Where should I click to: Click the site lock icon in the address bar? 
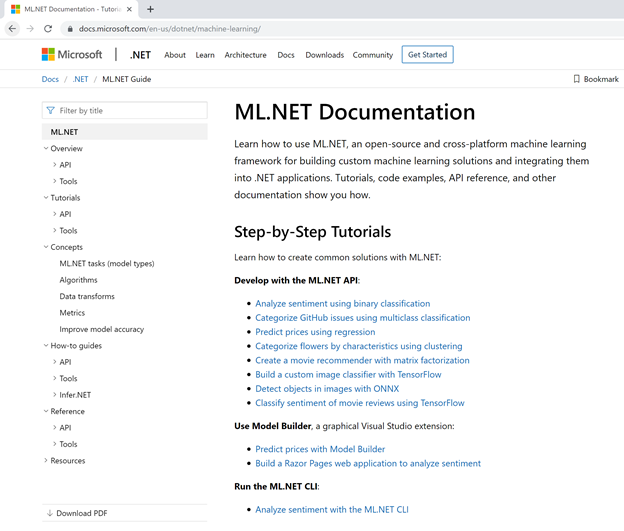point(70,29)
